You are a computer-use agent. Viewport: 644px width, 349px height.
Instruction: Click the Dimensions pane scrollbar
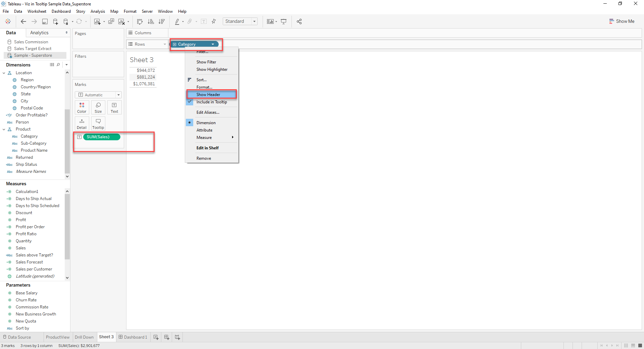coord(67,141)
